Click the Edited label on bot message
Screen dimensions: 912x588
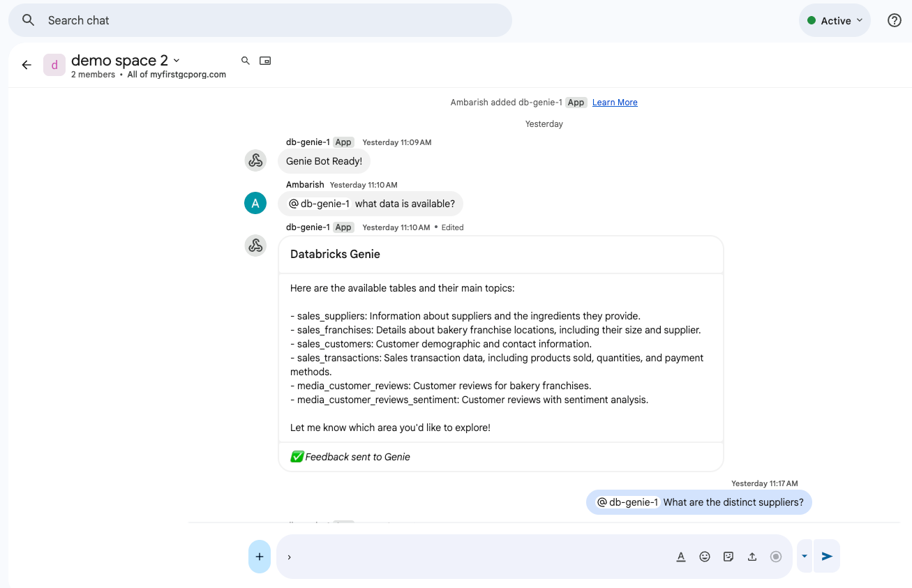(x=452, y=227)
